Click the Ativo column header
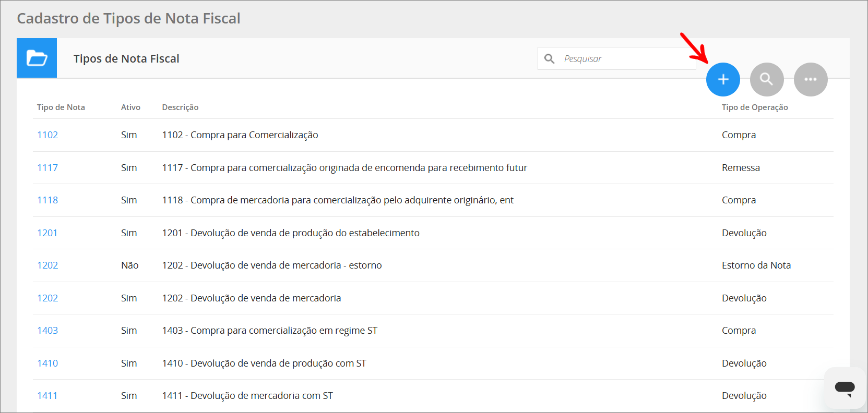The image size is (868, 413). pos(130,107)
